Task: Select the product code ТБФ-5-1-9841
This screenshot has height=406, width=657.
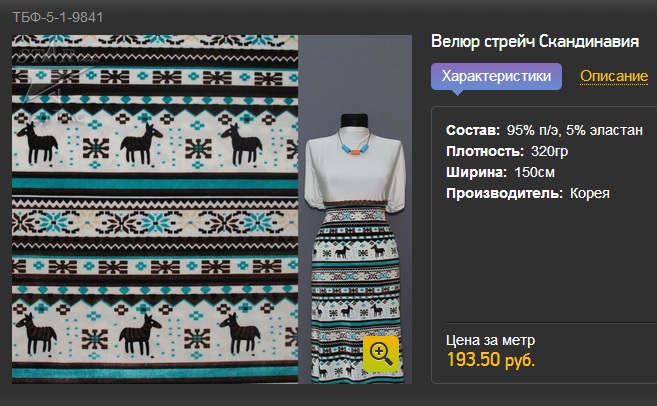Action: click(x=57, y=17)
